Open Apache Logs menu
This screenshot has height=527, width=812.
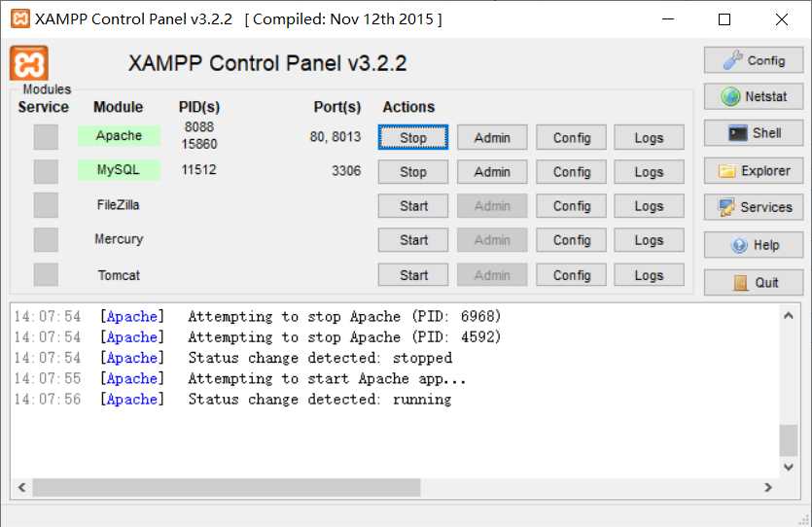(x=649, y=137)
